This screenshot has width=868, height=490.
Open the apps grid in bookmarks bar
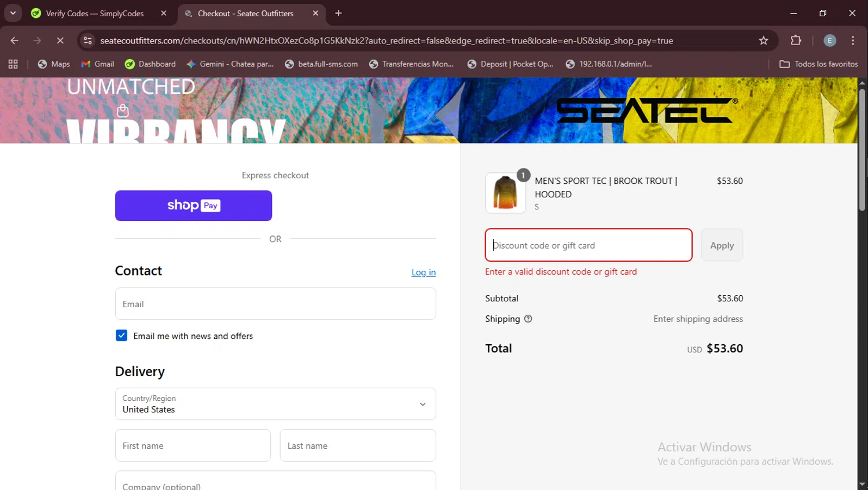(13, 64)
